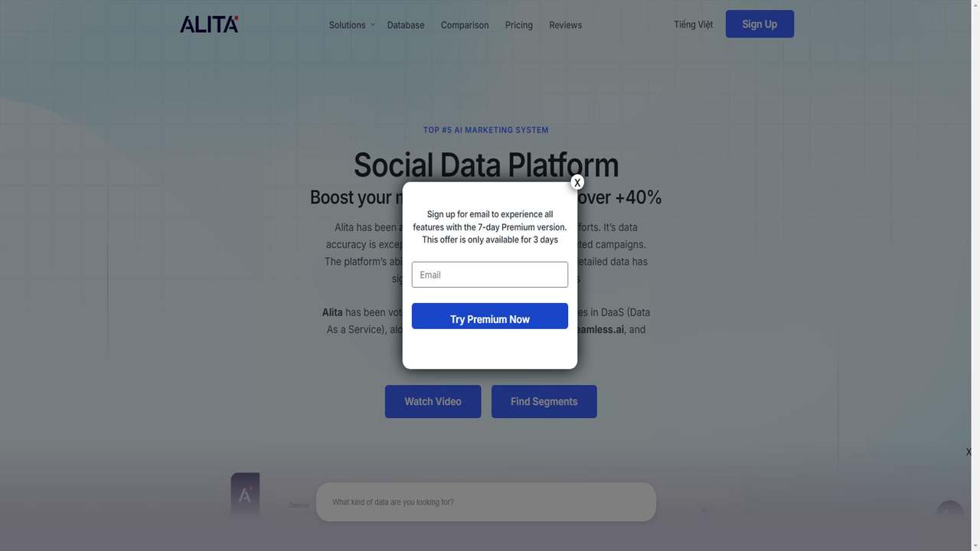
Task: Click the Alita 'A' app icon
Action: point(245,494)
